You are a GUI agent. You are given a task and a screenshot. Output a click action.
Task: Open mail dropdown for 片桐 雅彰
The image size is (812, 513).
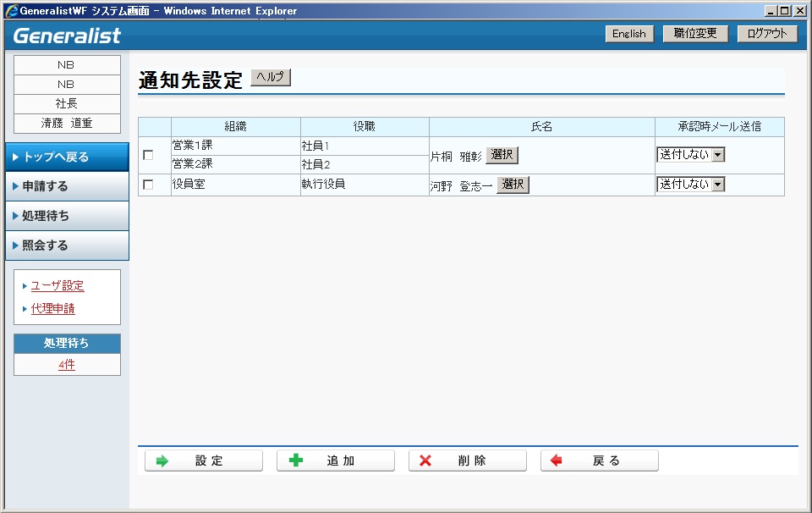[718, 155]
